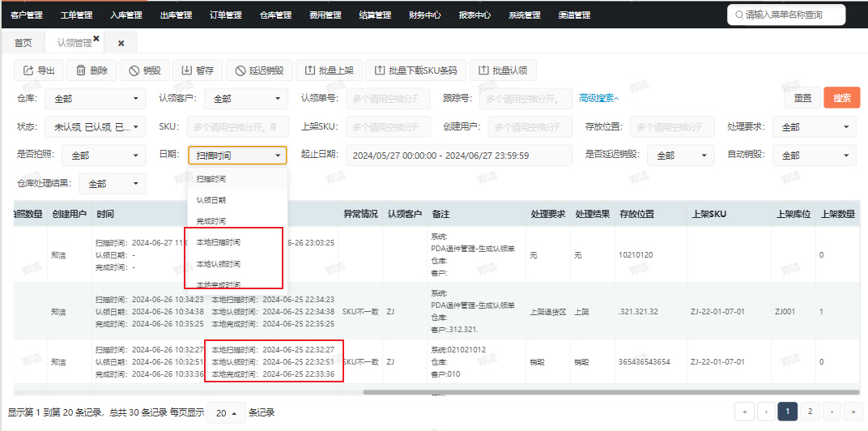
Task: Select the 认领管理 tab
Action: coord(74,43)
